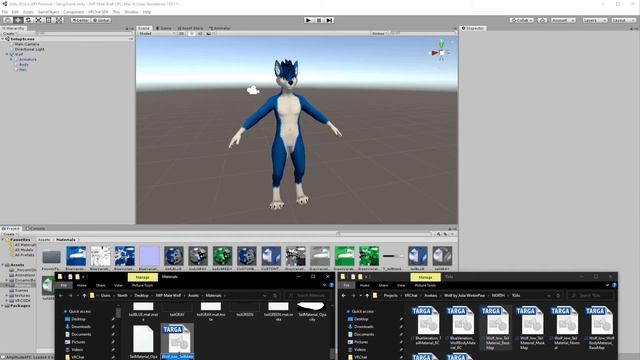
Task: Open View tab in TGAs Explorer window
Action: coord(401,285)
